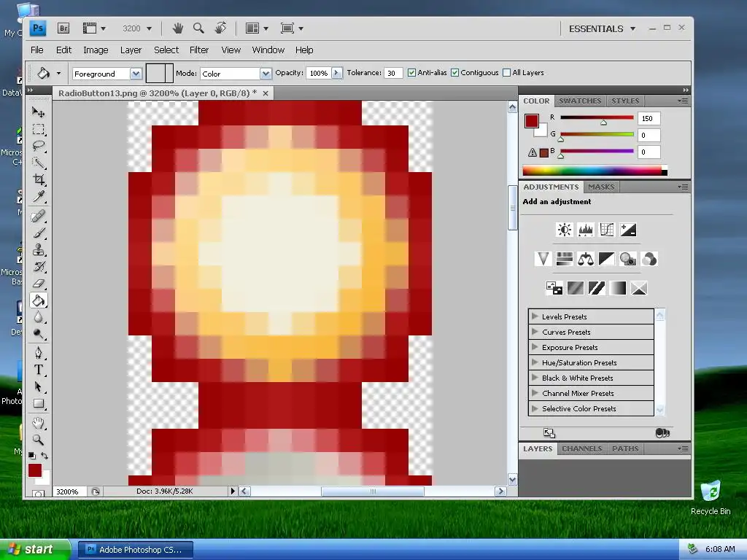Open the Recycle Bin on desktop

(711, 497)
